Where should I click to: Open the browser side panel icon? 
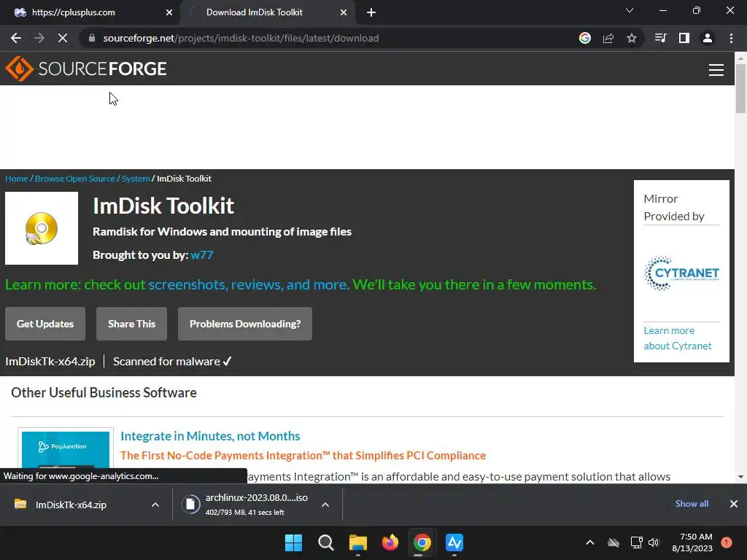(x=684, y=38)
